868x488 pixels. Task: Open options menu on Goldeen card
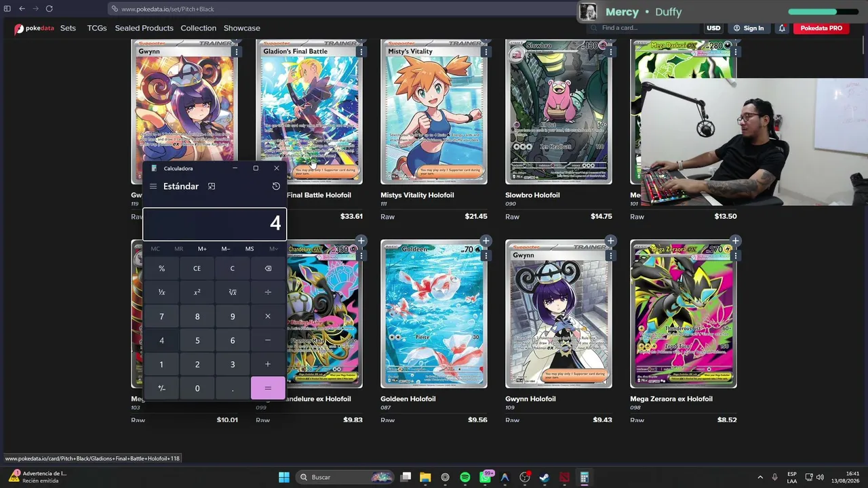(486, 256)
